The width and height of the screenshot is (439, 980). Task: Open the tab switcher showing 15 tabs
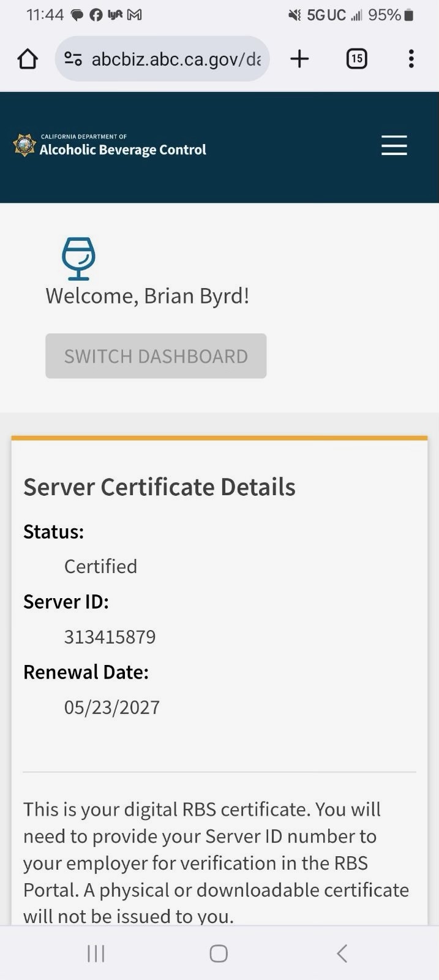point(356,59)
